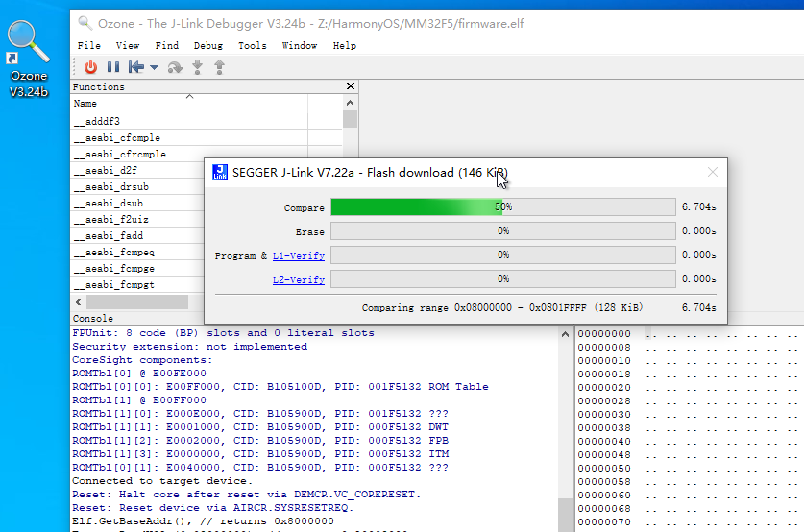Open the Tools menu
Viewport: 804px width, 532px height.
(252, 46)
